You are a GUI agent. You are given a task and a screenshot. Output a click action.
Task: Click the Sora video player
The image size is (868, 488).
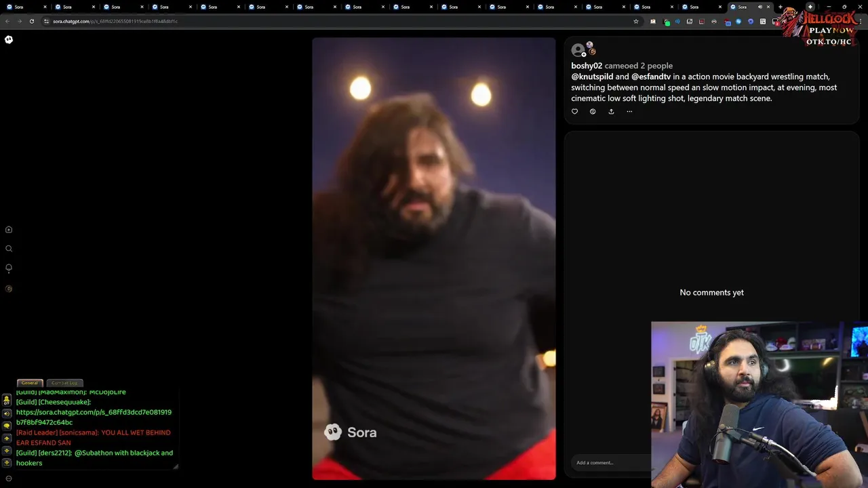coord(434,258)
